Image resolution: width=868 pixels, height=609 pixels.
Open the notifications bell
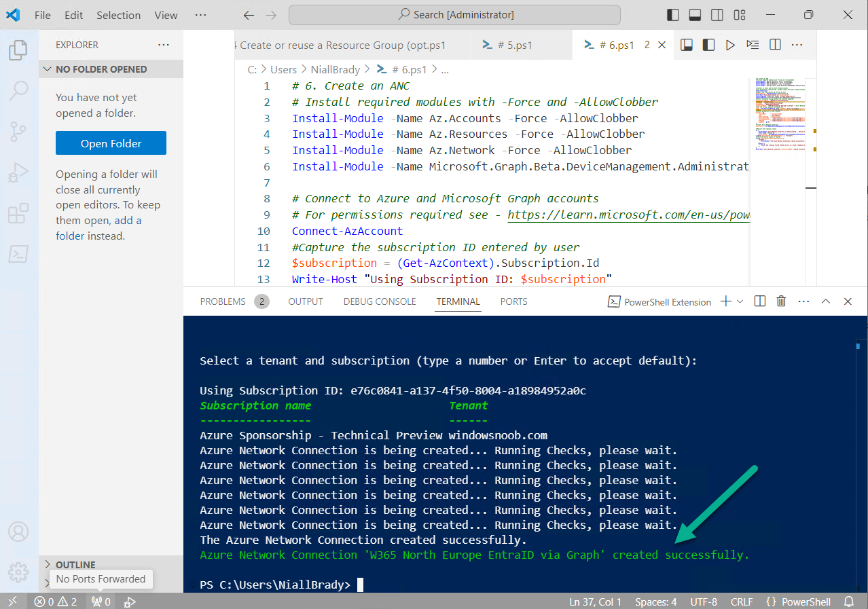pyautogui.click(x=849, y=602)
